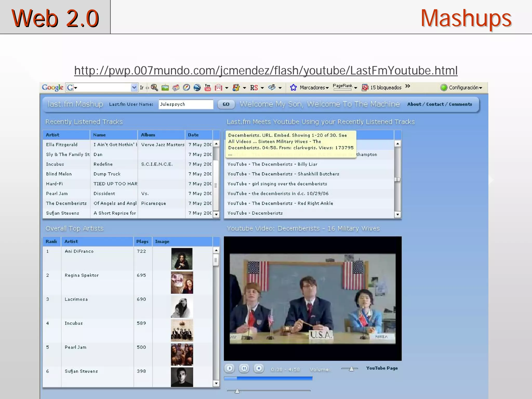Click the Marcadores star icon
Image resolution: width=532 pixels, height=399 pixels.
[293, 87]
